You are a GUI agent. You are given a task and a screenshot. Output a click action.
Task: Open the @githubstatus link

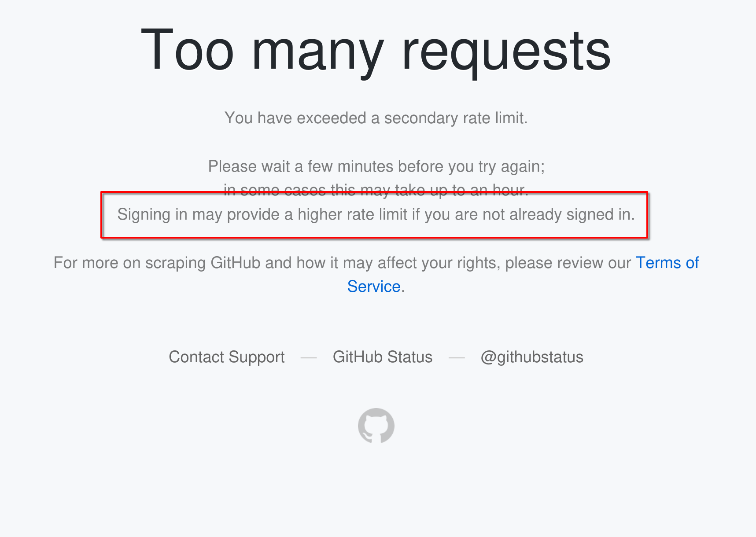[532, 357]
